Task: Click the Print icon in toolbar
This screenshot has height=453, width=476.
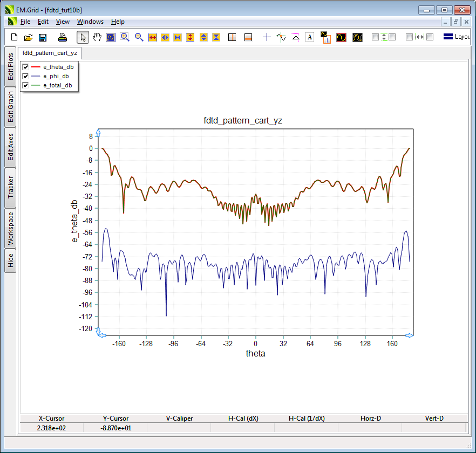Action: pyautogui.click(x=62, y=37)
